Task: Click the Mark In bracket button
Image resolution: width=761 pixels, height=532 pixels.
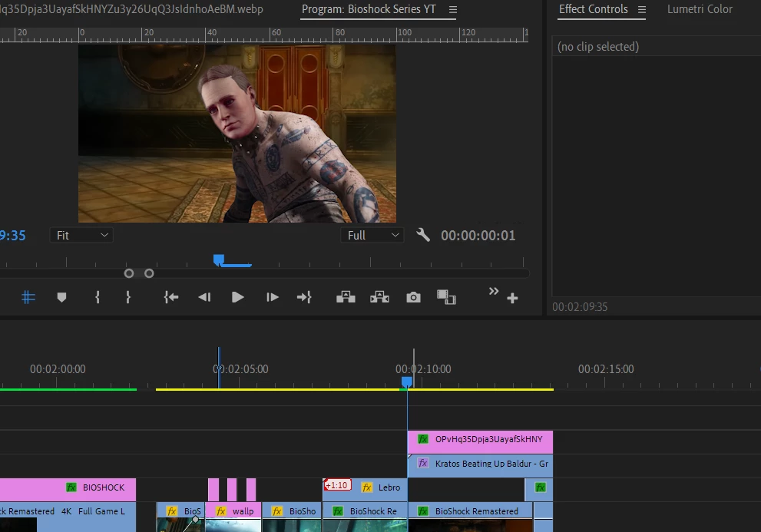Action: coord(98,297)
